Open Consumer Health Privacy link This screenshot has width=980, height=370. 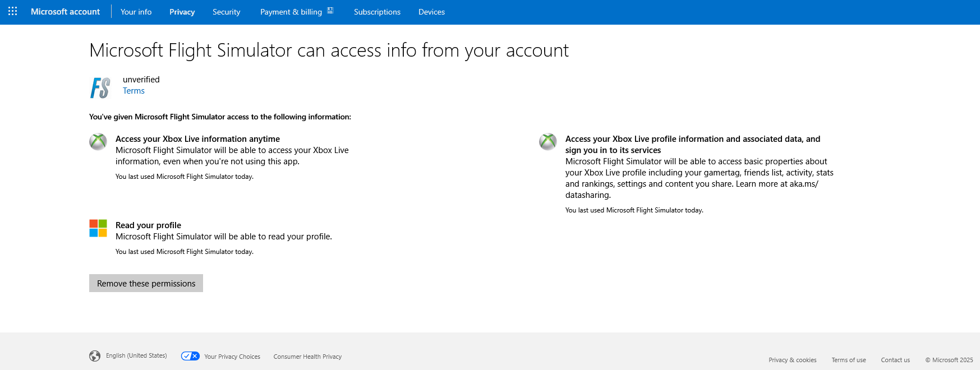click(x=307, y=357)
